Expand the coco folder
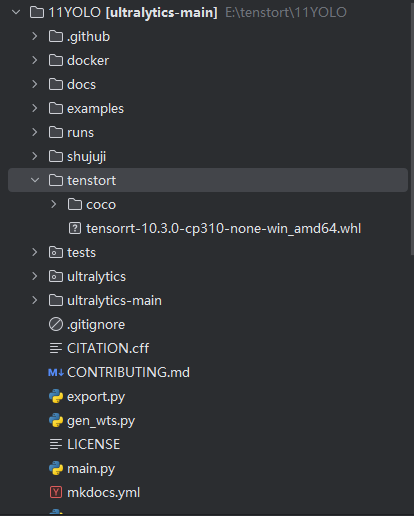This screenshot has width=414, height=516. [54, 204]
